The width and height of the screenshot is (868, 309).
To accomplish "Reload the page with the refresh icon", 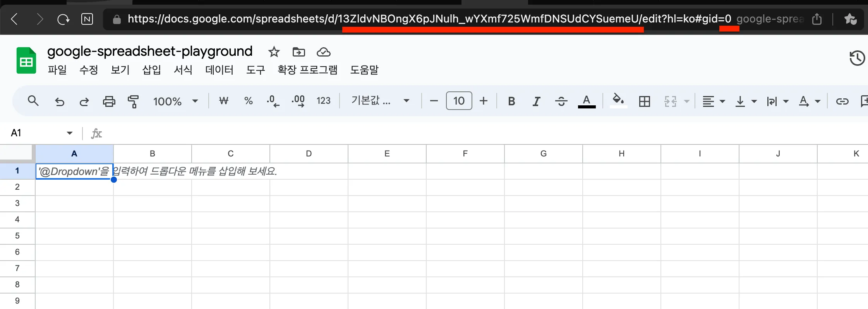I will coord(63,19).
